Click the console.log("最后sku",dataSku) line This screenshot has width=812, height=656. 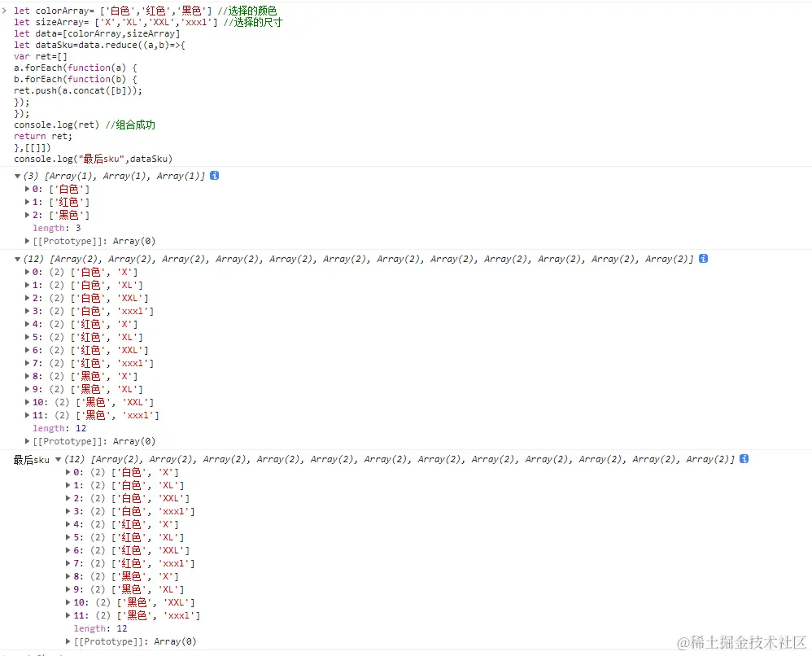point(94,159)
